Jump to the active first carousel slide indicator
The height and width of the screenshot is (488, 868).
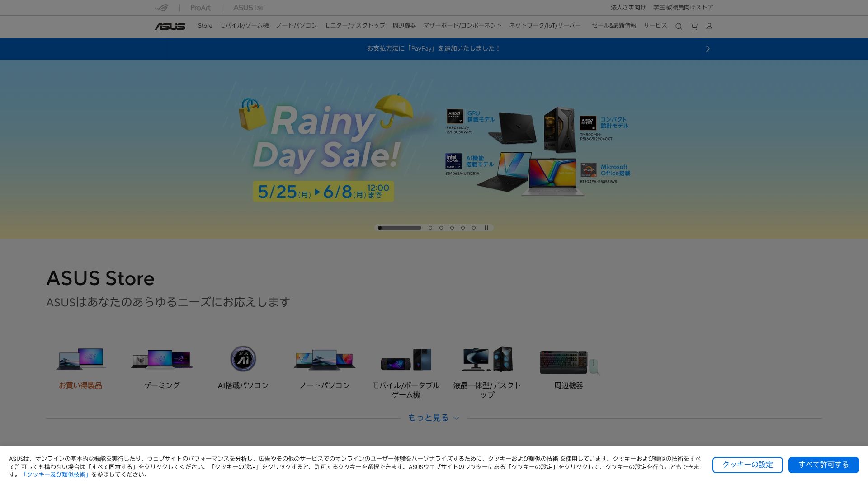400,228
